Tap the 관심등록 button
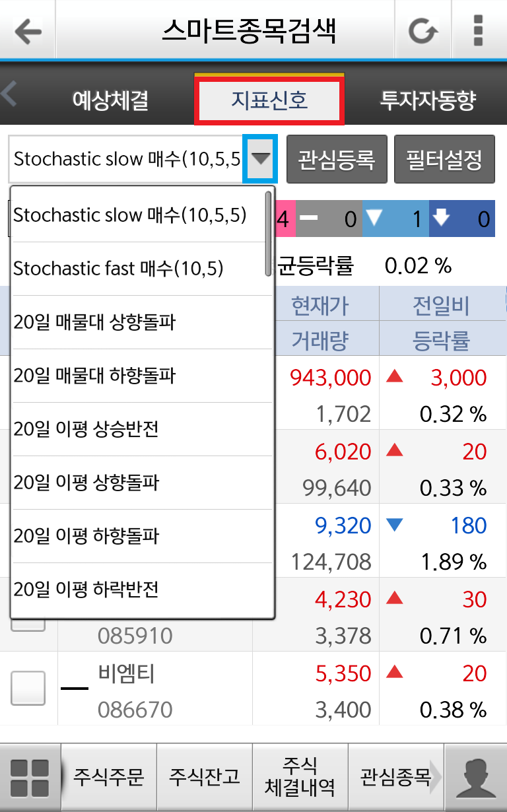Viewport: 507px width, 812px height. click(x=337, y=159)
